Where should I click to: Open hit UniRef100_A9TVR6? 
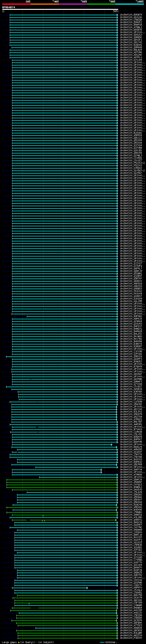pyautogui.click(x=131, y=53)
